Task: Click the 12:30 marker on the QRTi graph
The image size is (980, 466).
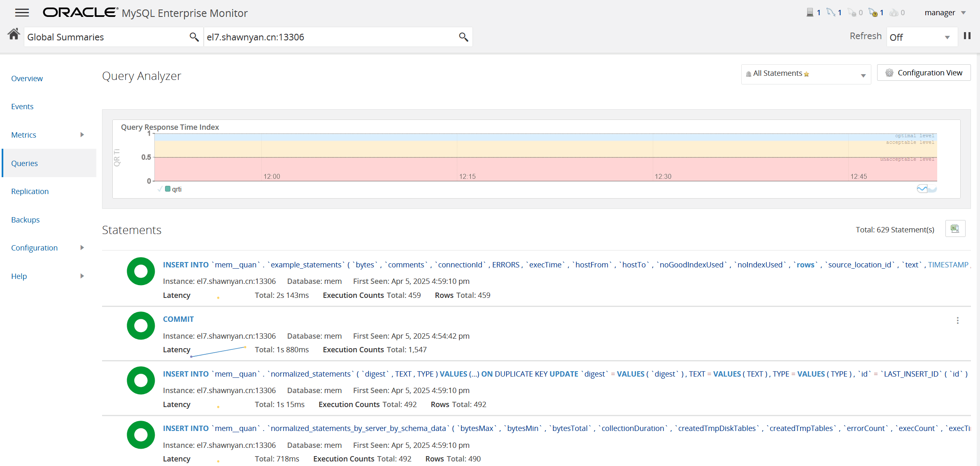Action: [663, 176]
